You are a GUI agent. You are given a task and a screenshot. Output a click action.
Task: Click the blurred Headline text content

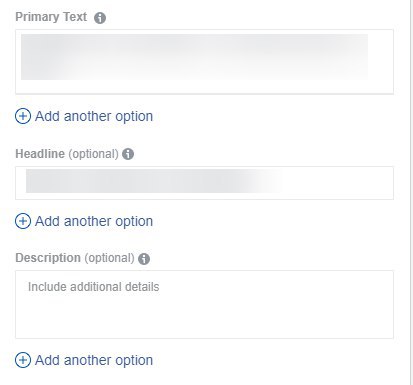coord(155,181)
